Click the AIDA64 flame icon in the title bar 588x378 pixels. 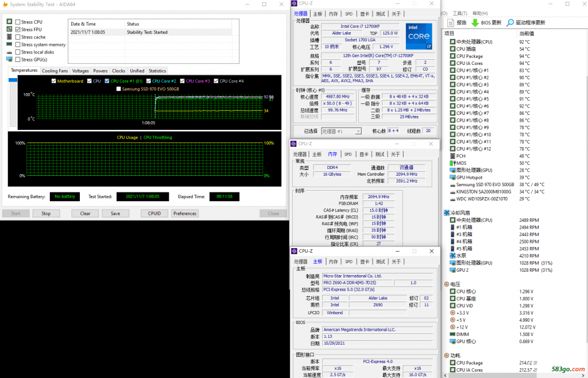pyautogui.click(x=5, y=5)
